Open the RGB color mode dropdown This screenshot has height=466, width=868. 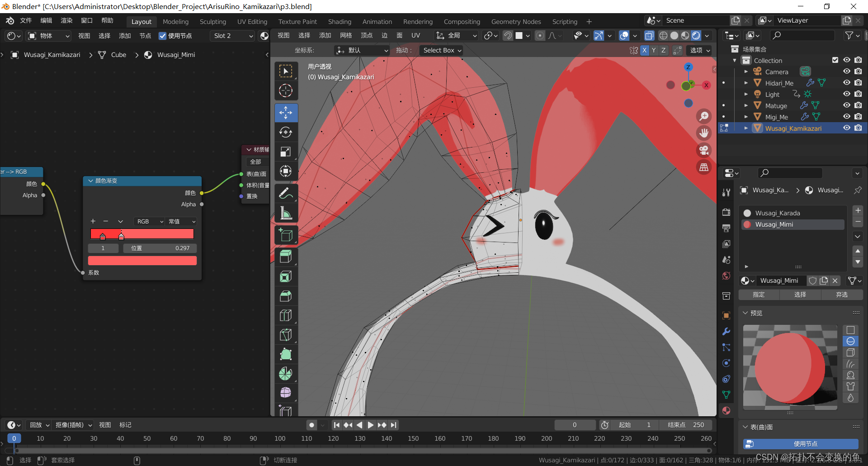tap(149, 221)
